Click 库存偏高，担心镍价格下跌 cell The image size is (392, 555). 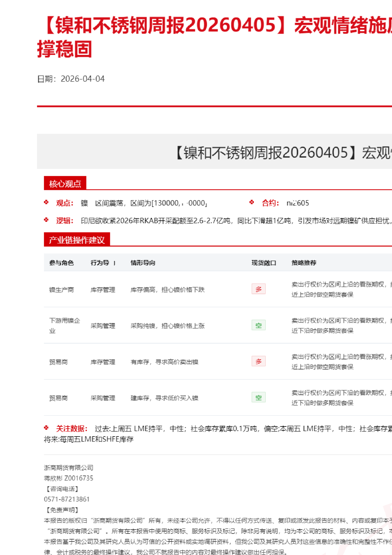click(168, 290)
